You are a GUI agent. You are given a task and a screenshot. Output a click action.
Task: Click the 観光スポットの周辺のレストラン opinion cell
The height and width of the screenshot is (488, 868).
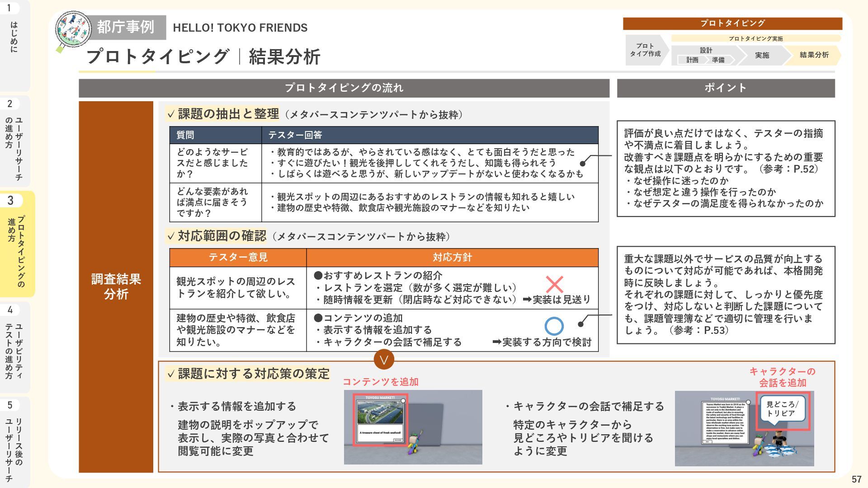pyautogui.click(x=238, y=288)
